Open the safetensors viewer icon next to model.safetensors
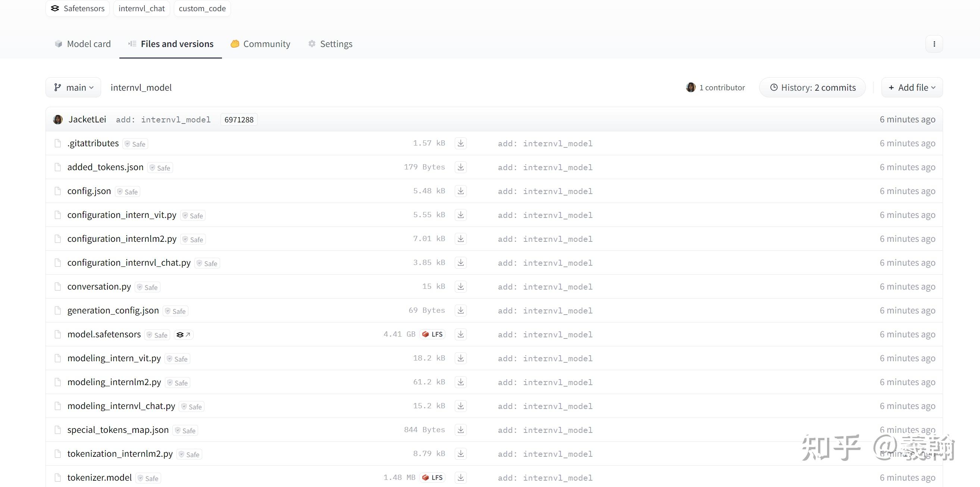 pyautogui.click(x=184, y=335)
